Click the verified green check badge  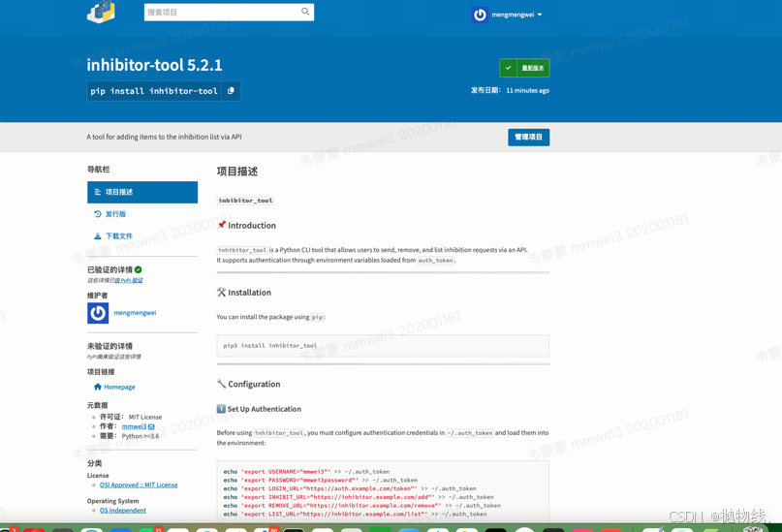pos(139,269)
